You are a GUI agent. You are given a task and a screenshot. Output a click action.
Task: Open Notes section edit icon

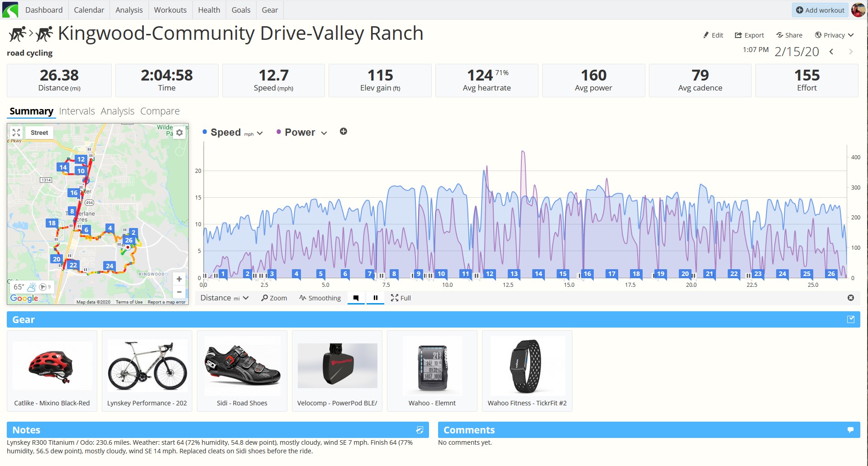pos(420,430)
